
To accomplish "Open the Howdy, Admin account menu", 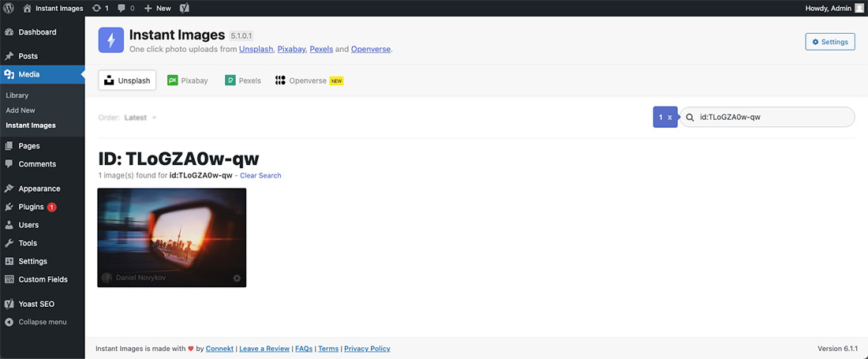I will click(829, 8).
